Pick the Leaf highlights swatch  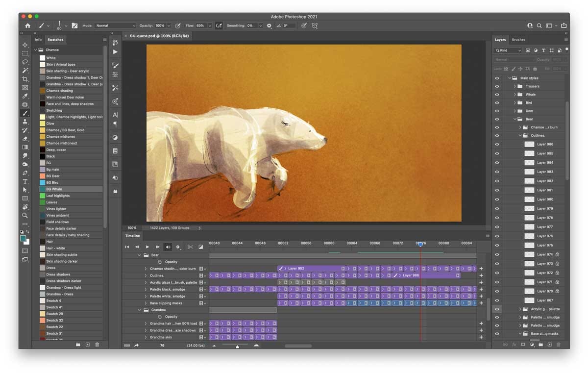[x=71, y=196]
